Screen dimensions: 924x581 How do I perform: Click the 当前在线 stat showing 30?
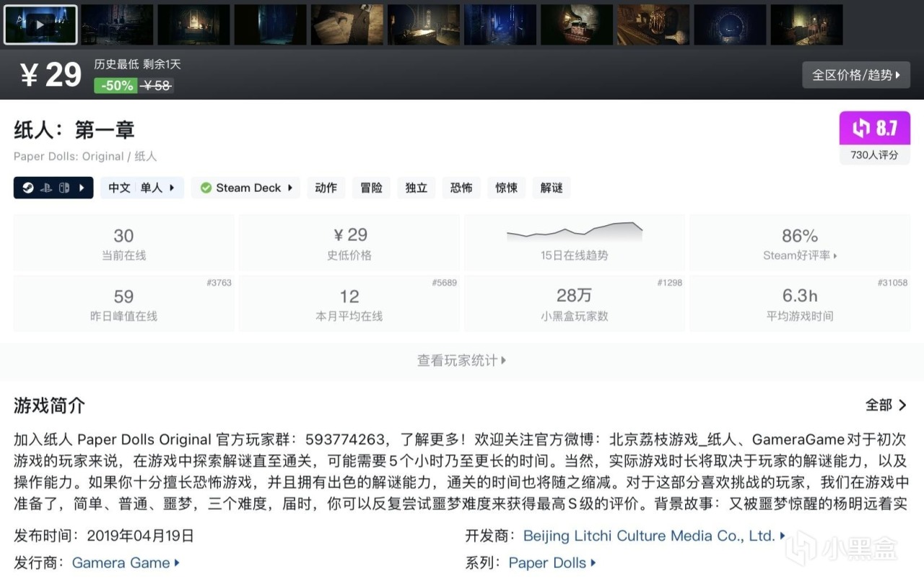[x=124, y=243]
